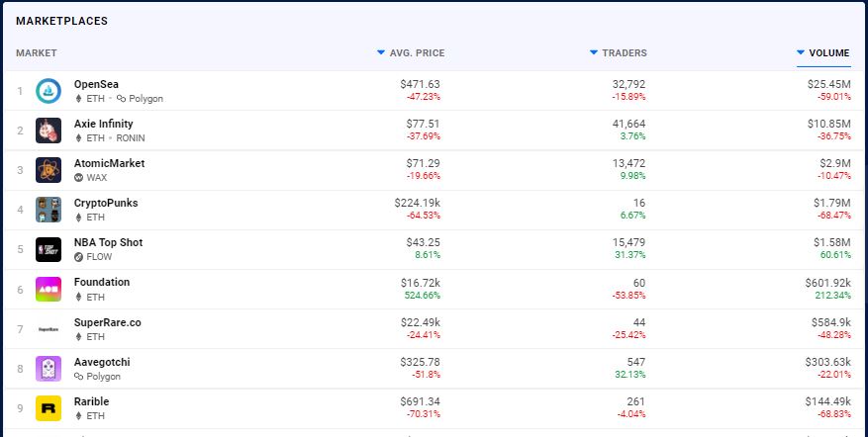Open the Aavegotchi name link
This screenshot has height=437, width=868.
[102, 362]
